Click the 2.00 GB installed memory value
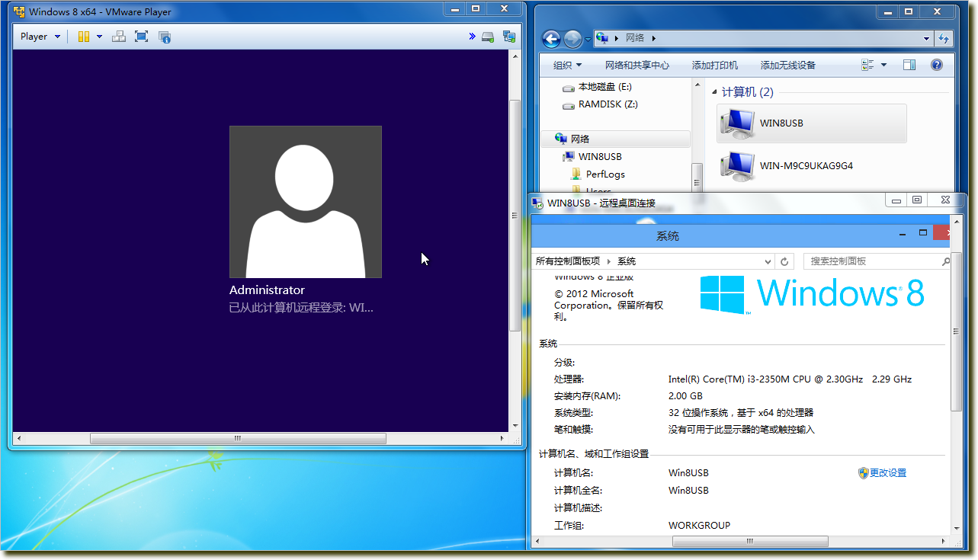Screen dimensions: 978x560 [685, 396]
